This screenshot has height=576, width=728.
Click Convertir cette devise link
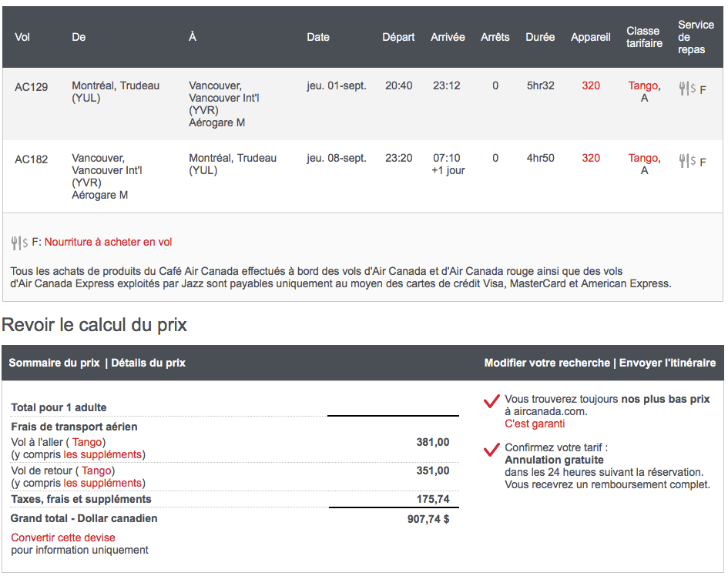point(63,537)
